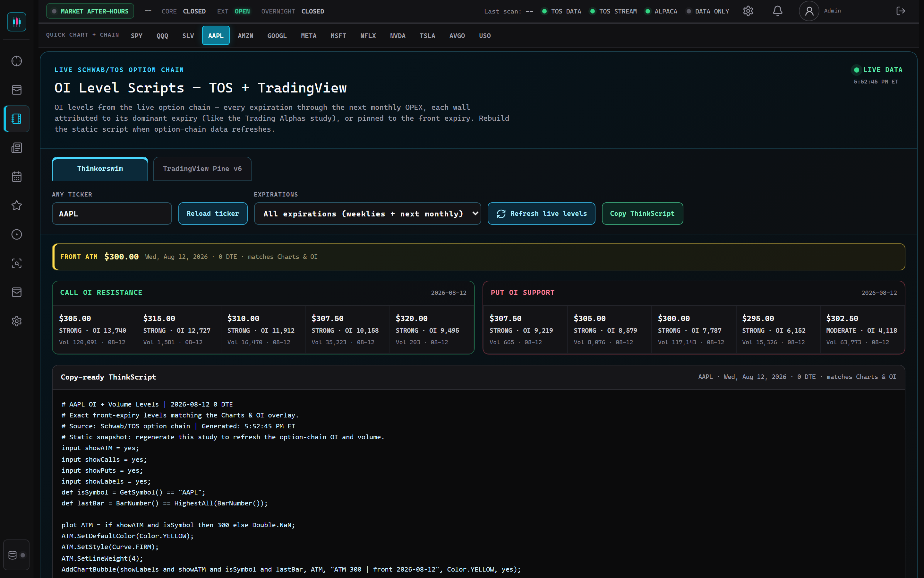
Task: Open the lower inbox sidebar icon
Action: [x=16, y=292]
